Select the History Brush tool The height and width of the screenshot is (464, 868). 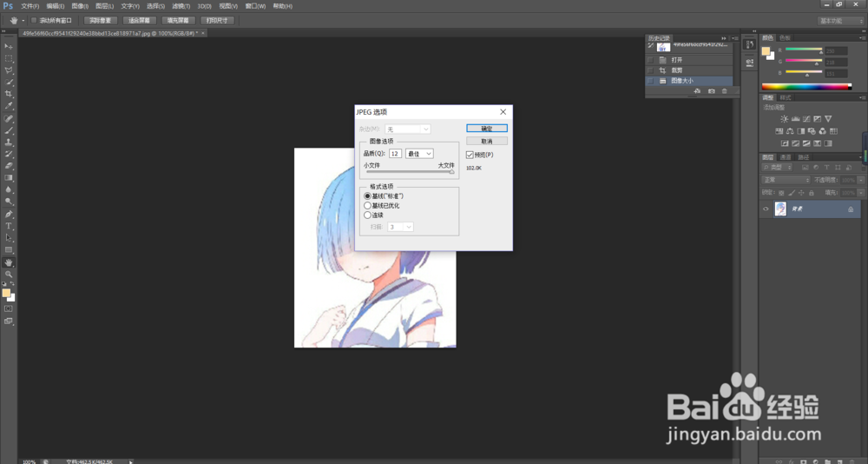point(9,154)
